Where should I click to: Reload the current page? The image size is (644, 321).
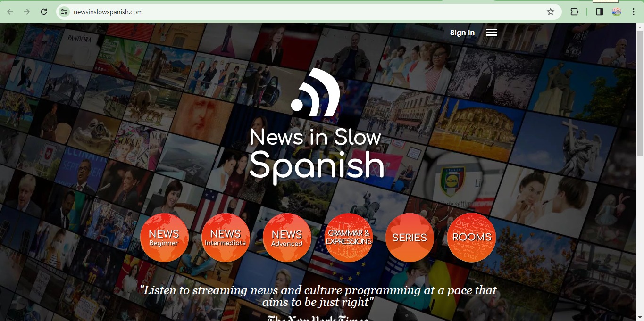pos(44,12)
